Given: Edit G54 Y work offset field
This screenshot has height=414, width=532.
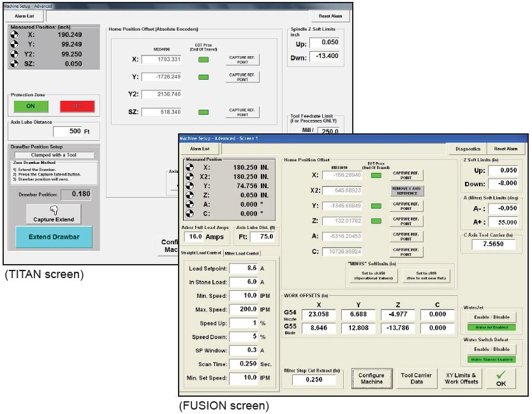Looking at the screenshot, I should pos(358,314).
